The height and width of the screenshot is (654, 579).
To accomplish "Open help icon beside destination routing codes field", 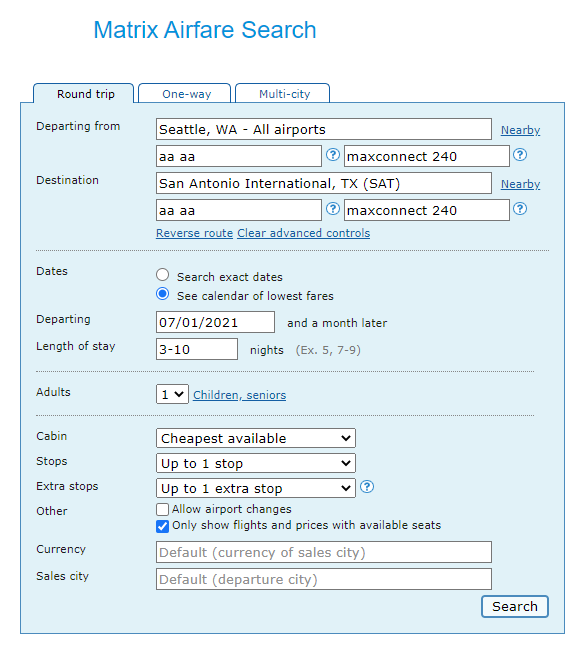I will click(x=332, y=209).
